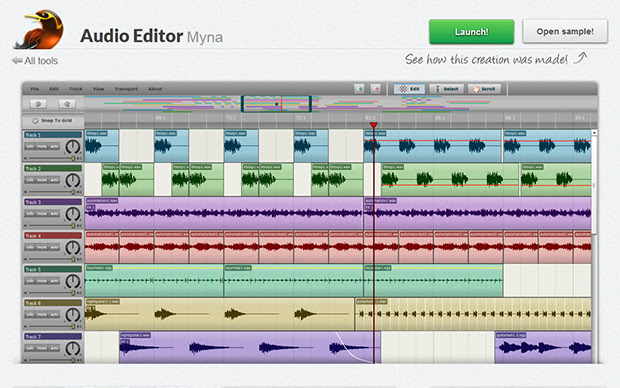Mute Track 2
Viewport: 620px width, 388px height.
(42, 180)
